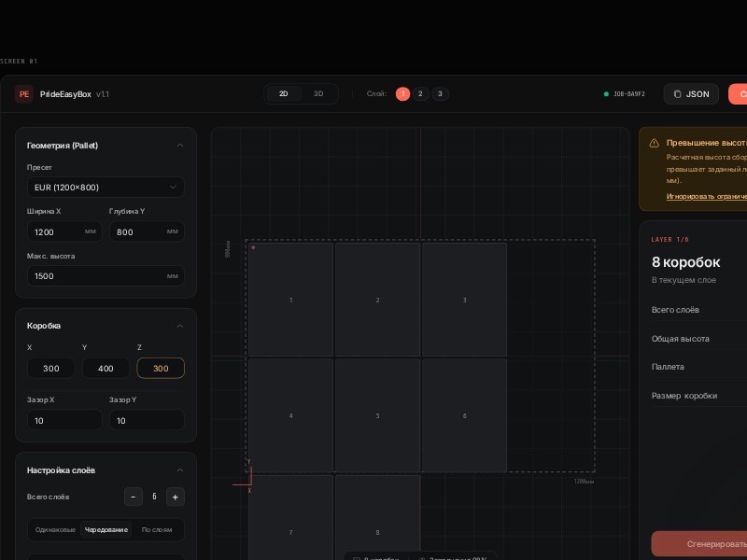This screenshot has width=747, height=560.
Task: Switch to 2D view mode
Action: (284, 94)
